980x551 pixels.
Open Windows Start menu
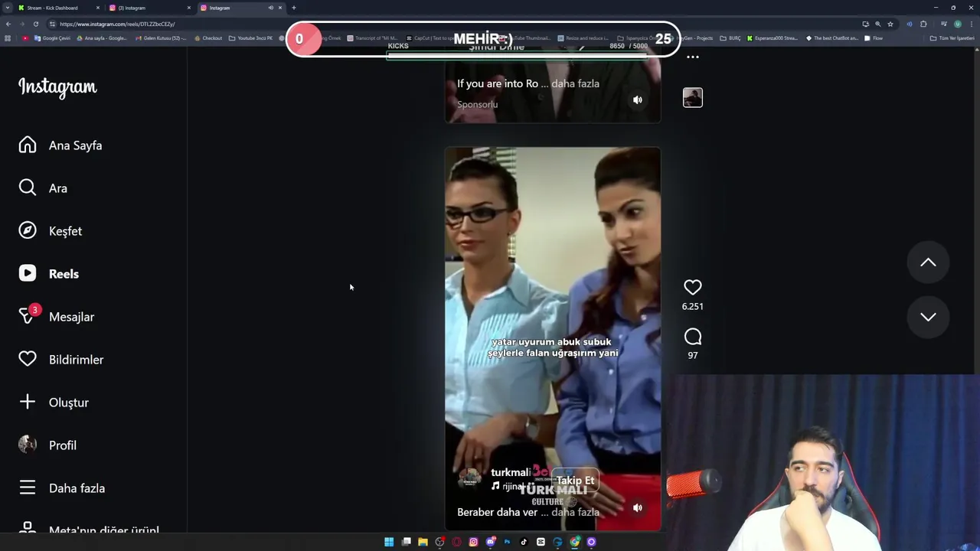[x=389, y=542]
